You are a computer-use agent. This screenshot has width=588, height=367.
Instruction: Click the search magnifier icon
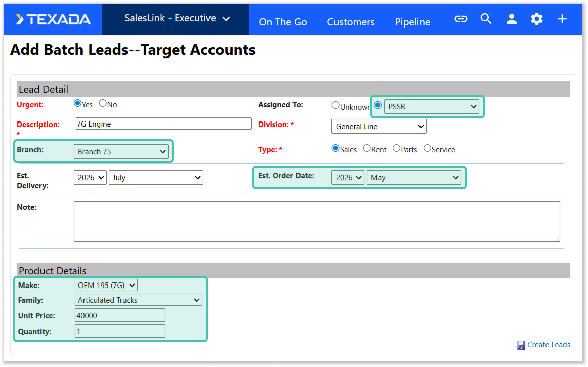[x=486, y=19]
